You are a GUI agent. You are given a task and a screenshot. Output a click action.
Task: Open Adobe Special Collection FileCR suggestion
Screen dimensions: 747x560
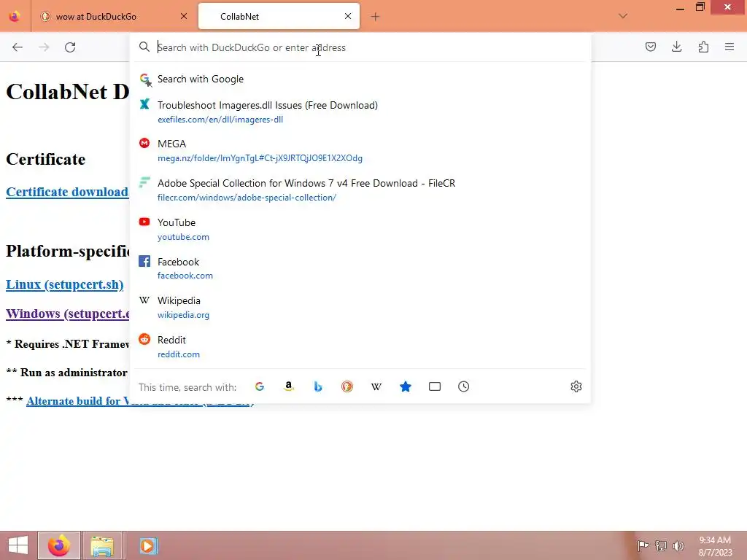[360, 190]
